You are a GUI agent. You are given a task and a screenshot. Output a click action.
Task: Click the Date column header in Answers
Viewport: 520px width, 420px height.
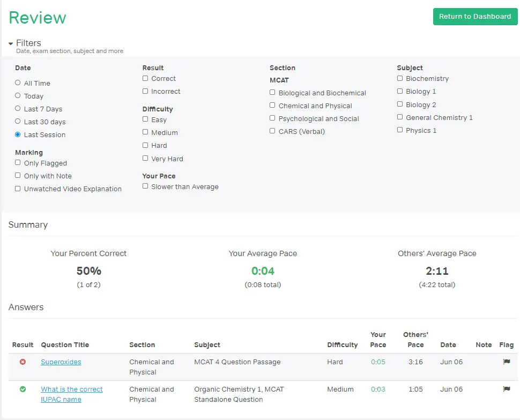(448, 345)
